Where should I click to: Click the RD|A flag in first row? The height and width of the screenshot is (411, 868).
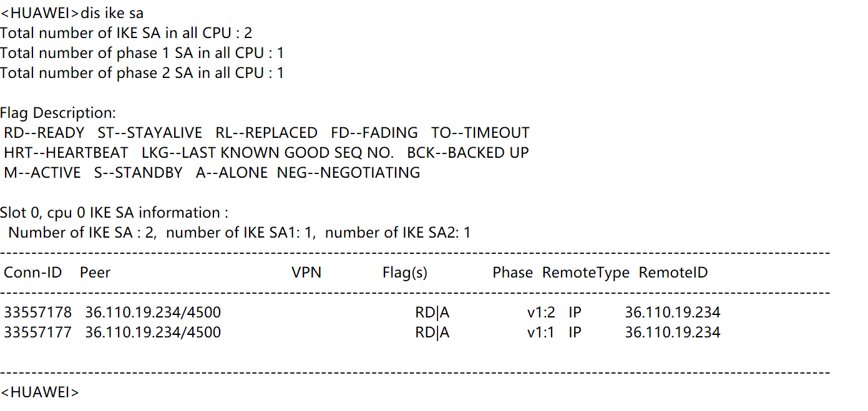432,312
